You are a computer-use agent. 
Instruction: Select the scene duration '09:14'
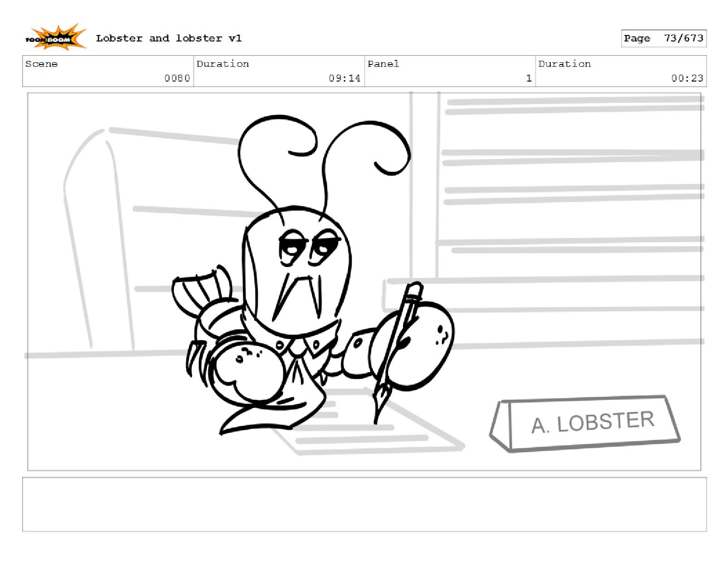pos(344,78)
